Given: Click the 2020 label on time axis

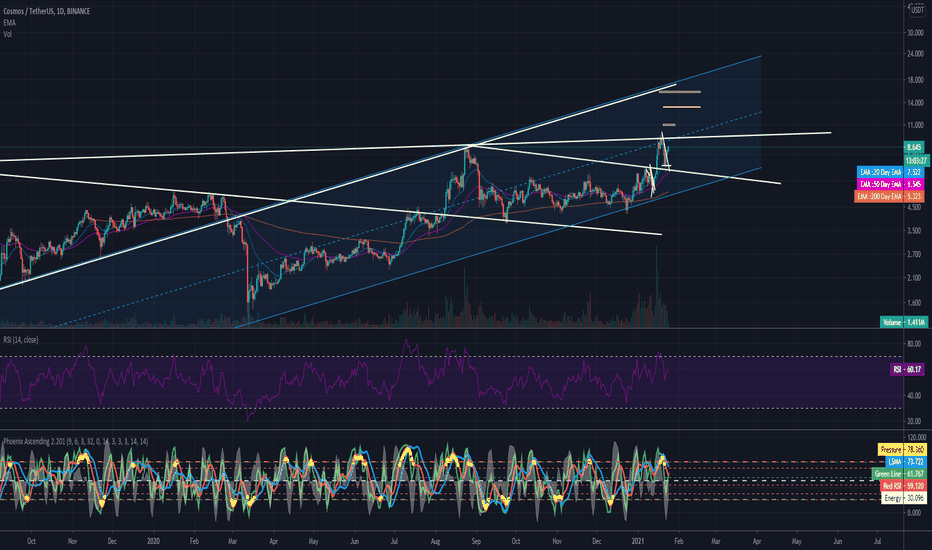Looking at the screenshot, I should point(153,542).
